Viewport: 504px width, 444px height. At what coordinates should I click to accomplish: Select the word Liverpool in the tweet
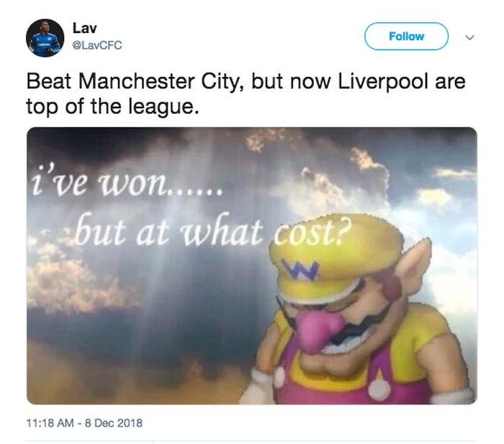click(383, 81)
